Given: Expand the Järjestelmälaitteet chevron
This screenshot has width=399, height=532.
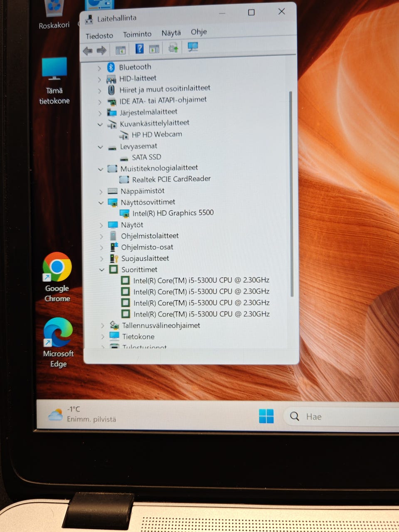Looking at the screenshot, I should [100, 113].
